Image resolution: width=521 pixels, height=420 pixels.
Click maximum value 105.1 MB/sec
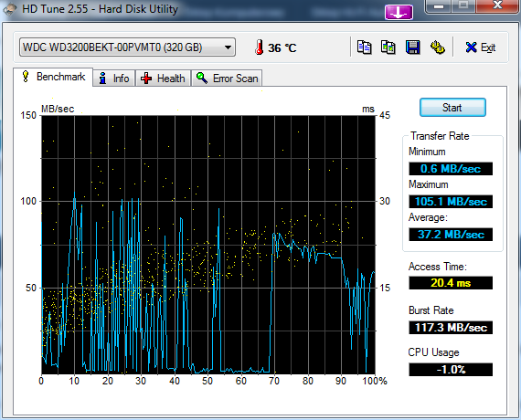pyautogui.click(x=451, y=202)
